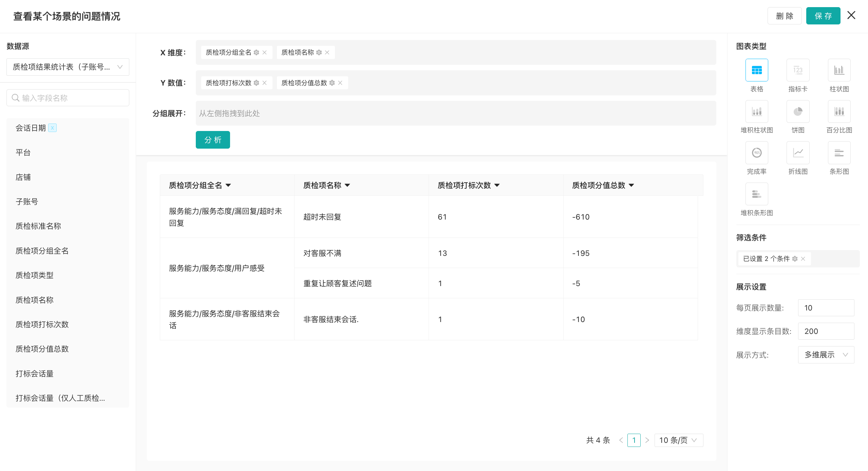Go to previous page arrow
This screenshot has height=471, width=868.
[x=621, y=440]
